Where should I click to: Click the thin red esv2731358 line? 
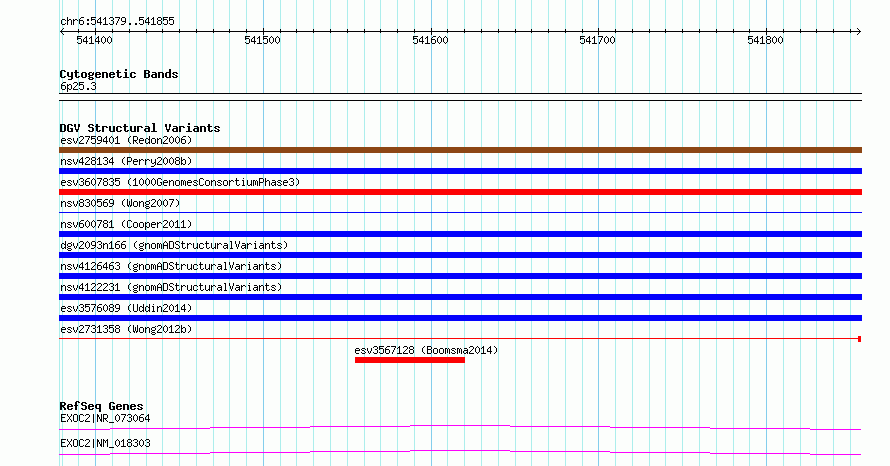point(460,339)
